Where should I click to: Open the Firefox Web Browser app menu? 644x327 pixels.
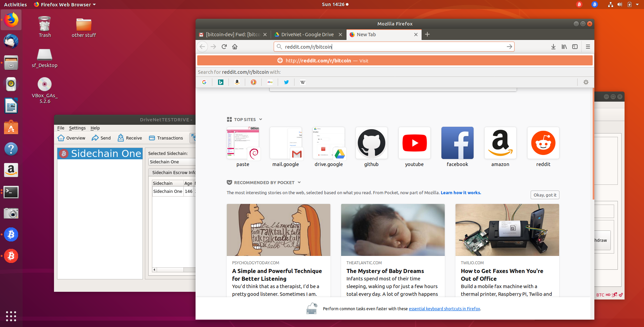[65, 4]
